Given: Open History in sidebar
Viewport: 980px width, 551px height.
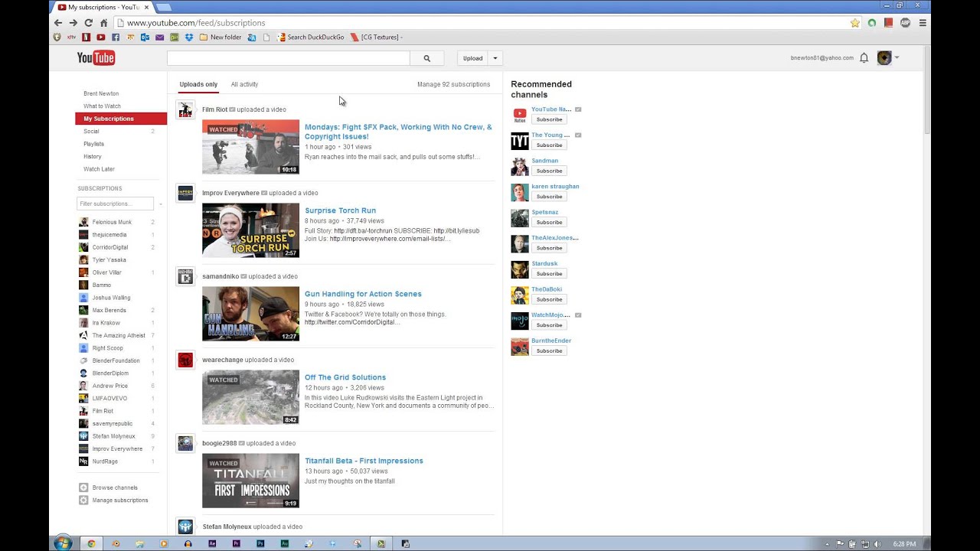Looking at the screenshot, I should (x=92, y=156).
